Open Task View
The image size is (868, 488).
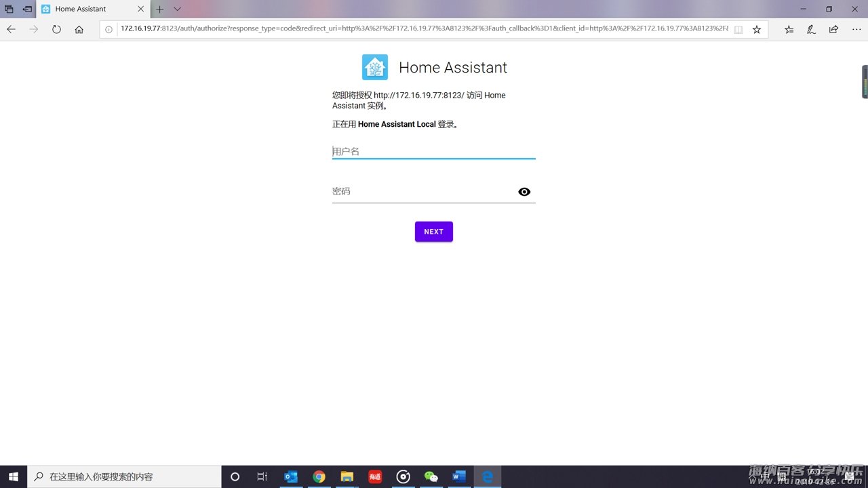(x=262, y=476)
